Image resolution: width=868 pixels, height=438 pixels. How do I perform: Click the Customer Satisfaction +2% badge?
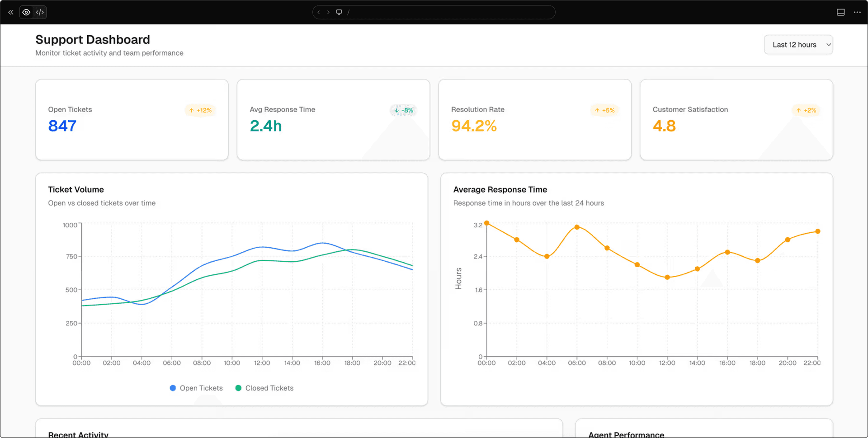(806, 110)
